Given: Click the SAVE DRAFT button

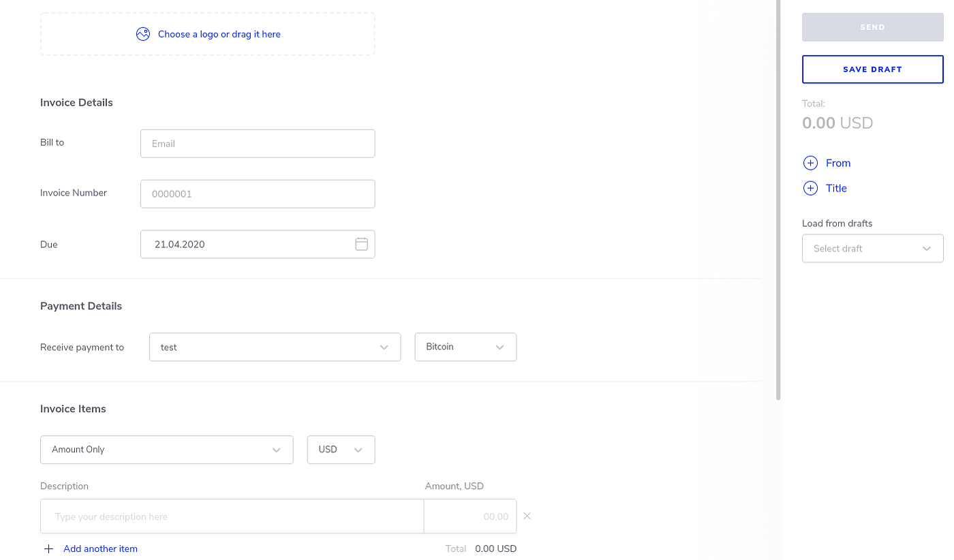Looking at the screenshot, I should (x=872, y=69).
